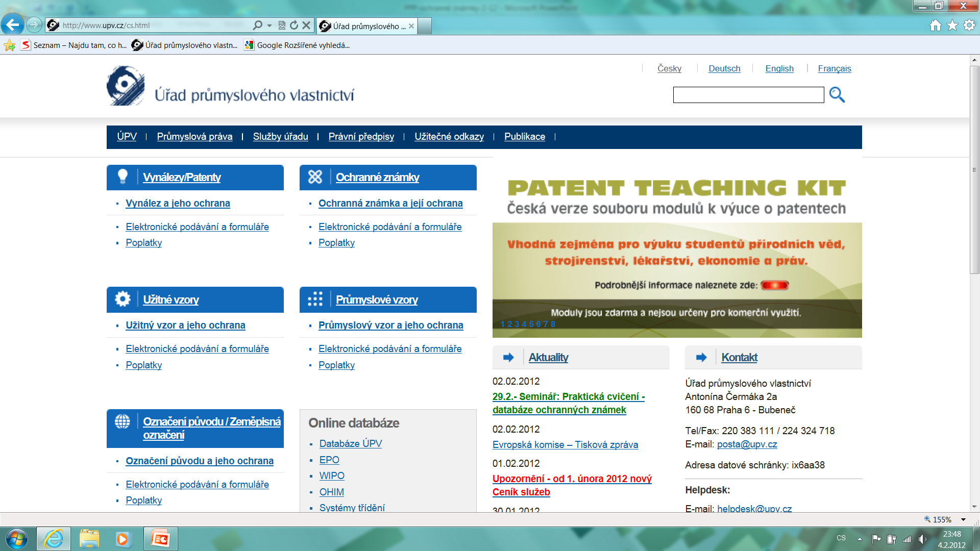The width and height of the screenshot is (980, 551).
Task: Click the posta@upv.cz email link
Action: coord(747,444)
